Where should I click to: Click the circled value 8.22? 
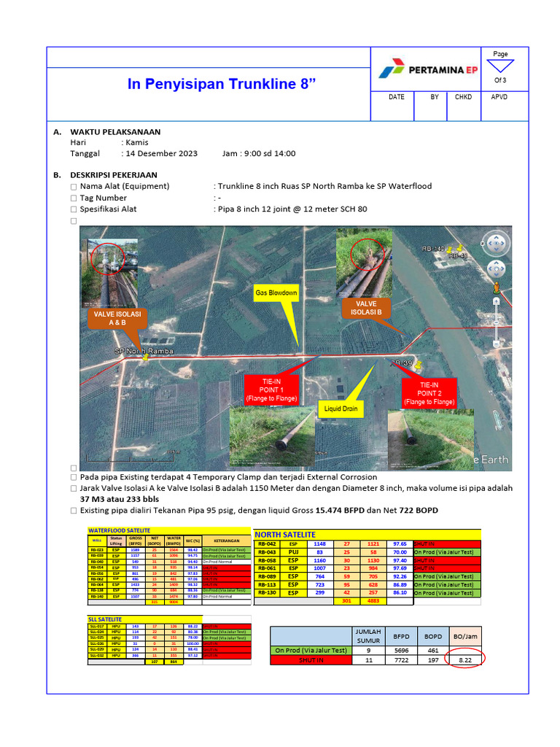coord(464,660)
